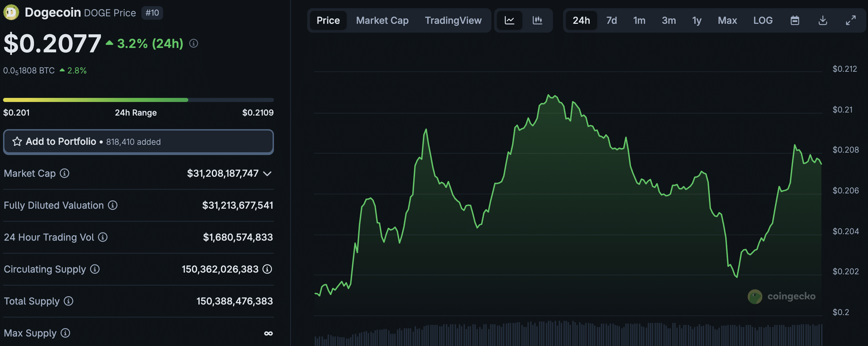Open the calendar date range picker
The height and width of the screenshot is (346, 868).
[795, 20]
